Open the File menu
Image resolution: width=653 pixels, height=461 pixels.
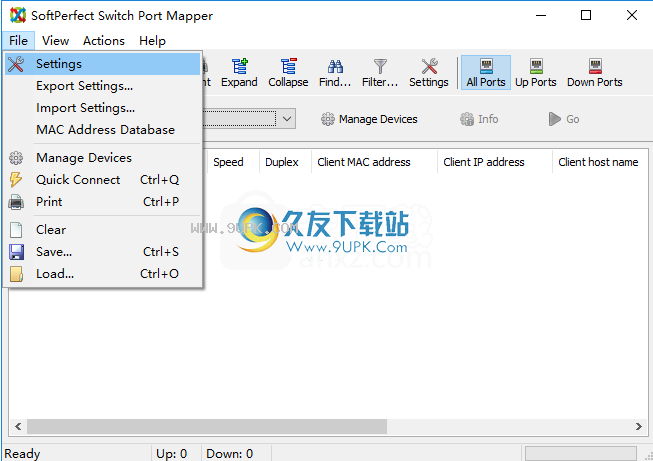click(x=18, y=41)
